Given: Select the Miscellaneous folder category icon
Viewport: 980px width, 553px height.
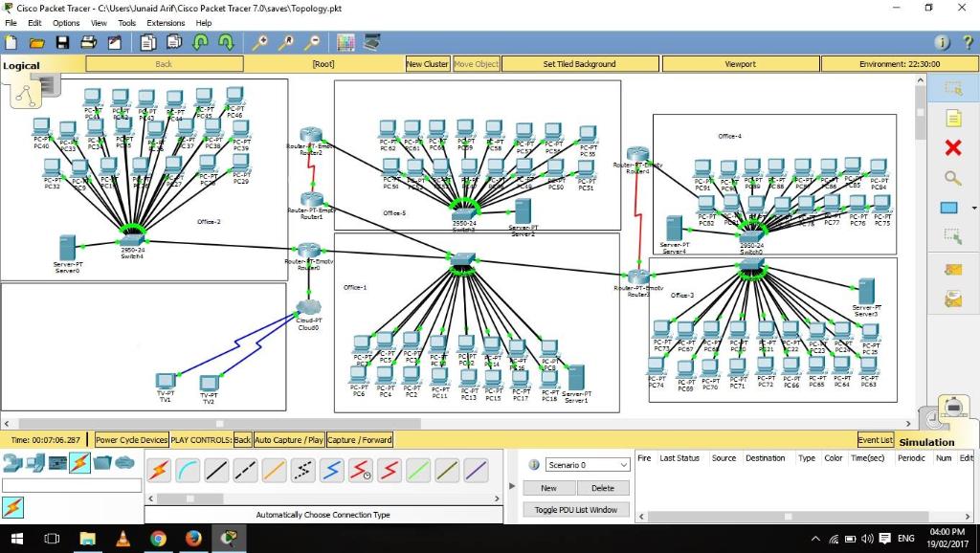Looking at the screenshot, I should click(102, 463).
